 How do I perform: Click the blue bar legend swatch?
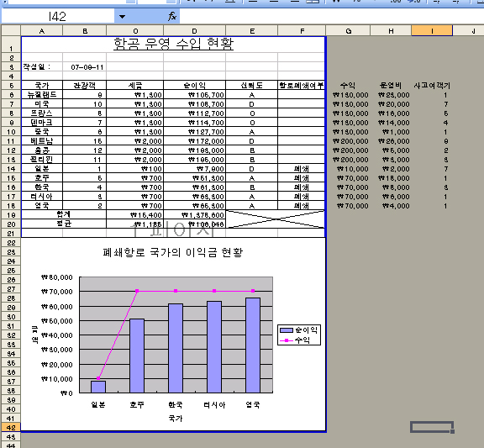click(x=287, y=330)
